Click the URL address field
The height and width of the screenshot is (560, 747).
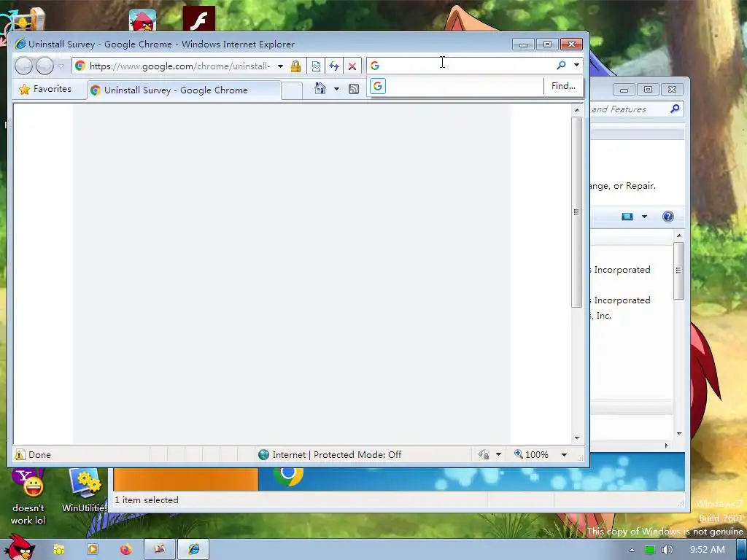point(180,66)
